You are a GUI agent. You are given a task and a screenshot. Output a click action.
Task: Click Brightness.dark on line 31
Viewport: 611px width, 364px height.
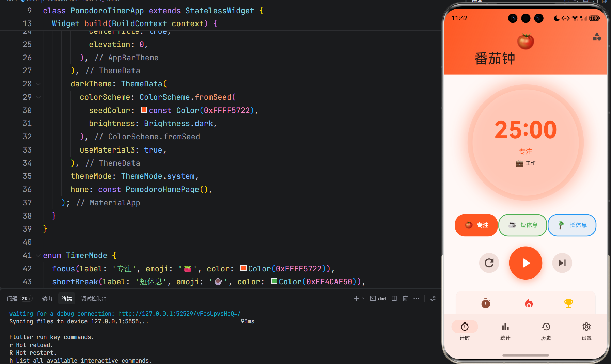178,124
